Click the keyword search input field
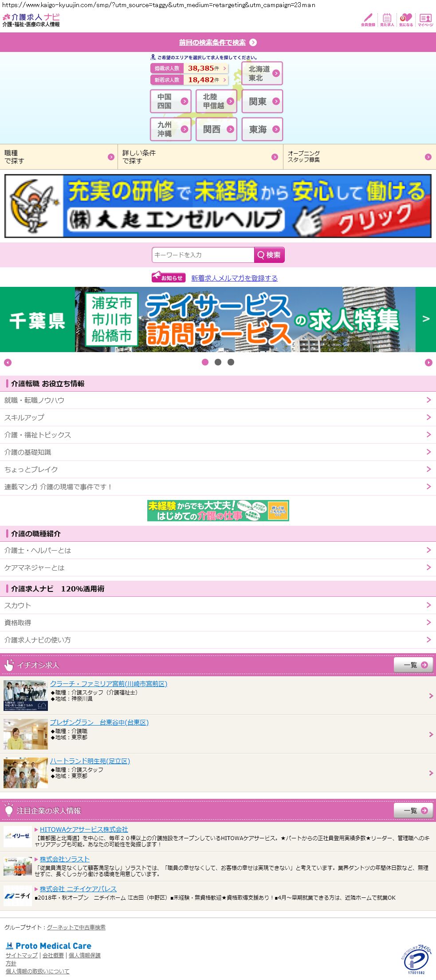Viewport: 436px width, 980px height. click(203, 255)
